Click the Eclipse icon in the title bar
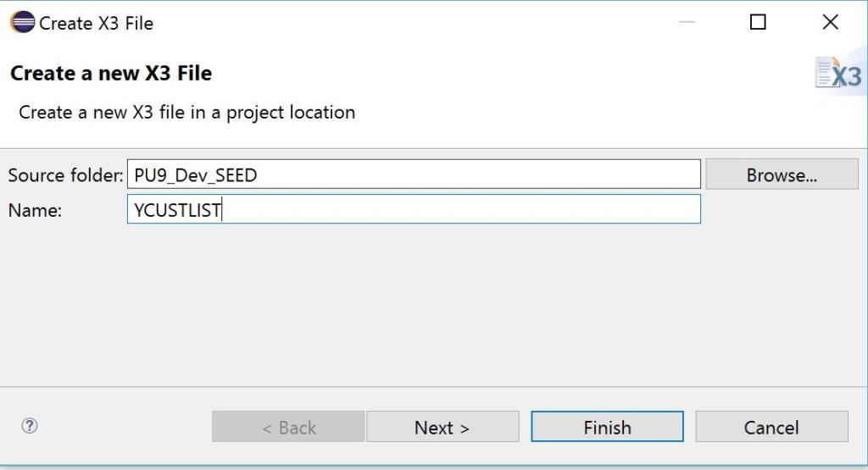868x470 pixels. coord(23,23)
